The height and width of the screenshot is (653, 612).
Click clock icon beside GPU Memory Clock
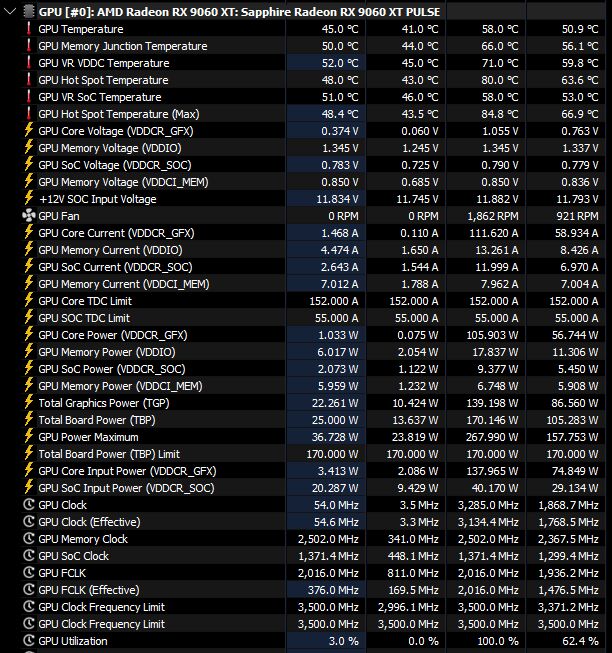tap(28, 539)
